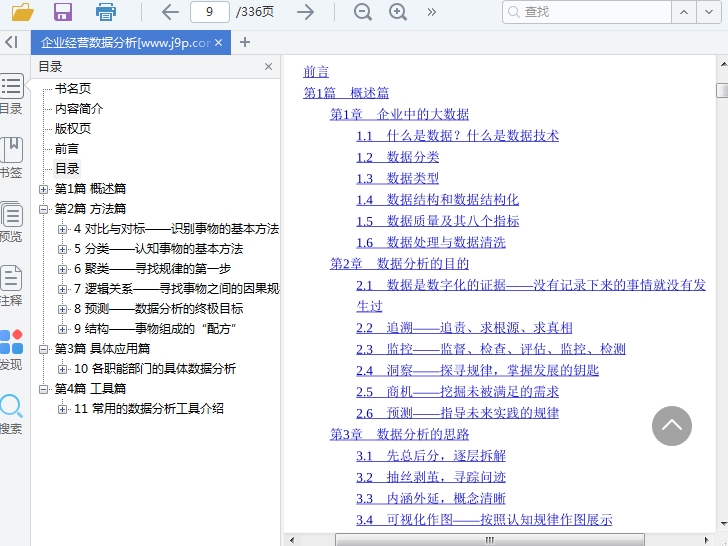The image size is (728, 546).
Task: Click the save floppy disk icon
Action: coord(63,12)
